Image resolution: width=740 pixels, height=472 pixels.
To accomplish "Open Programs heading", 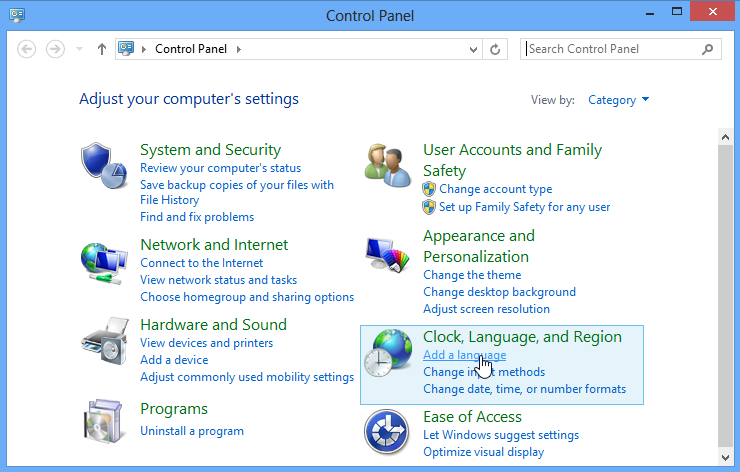I will (174, 409).
